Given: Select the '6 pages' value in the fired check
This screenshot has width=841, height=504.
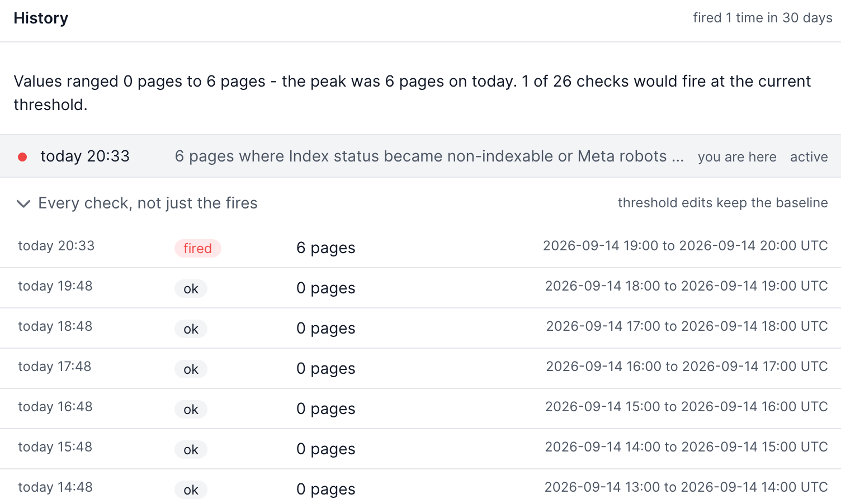Looking at the screenshot, I should pyautogui.click(x=326, y=248).
